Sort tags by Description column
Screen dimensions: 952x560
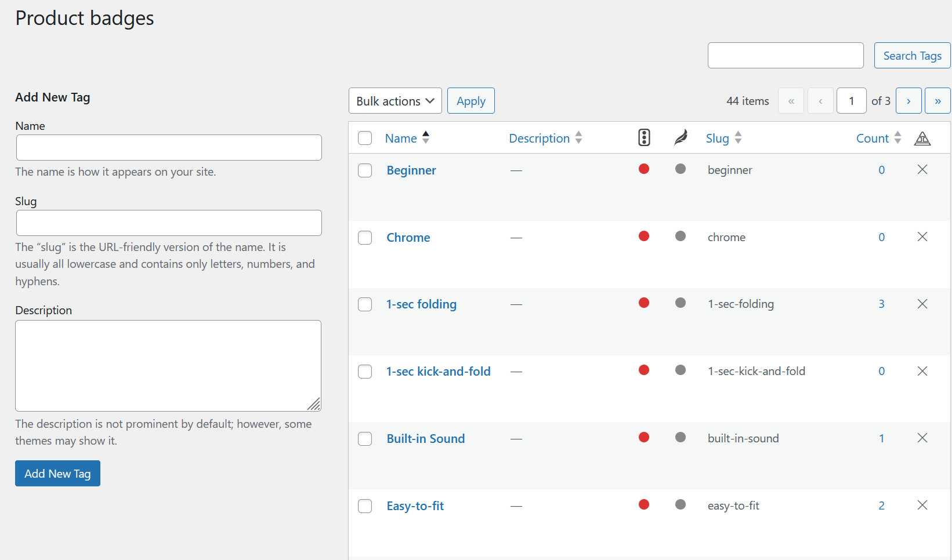(x=545, y=138)
